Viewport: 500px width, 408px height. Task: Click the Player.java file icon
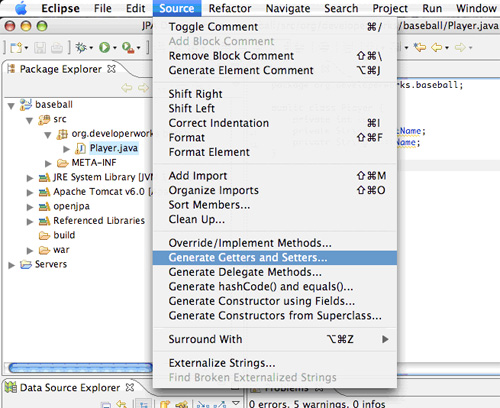(80, 149)
